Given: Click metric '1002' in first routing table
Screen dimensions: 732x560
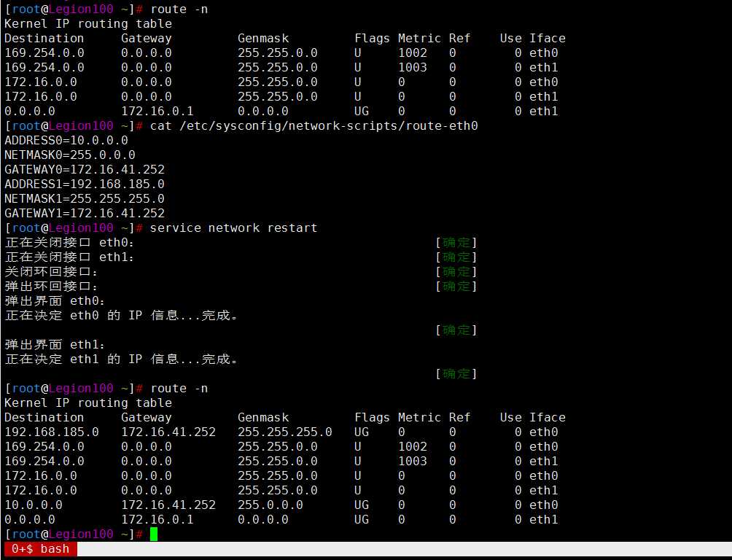Looking at the screenshot, I should point(413,52).
